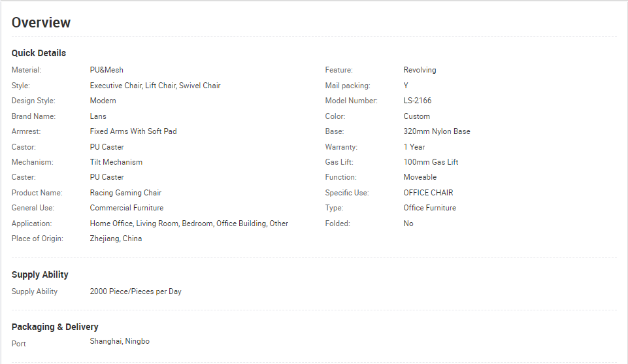
Task: Click the OFFICE CHAIR specific use value
Action: click(428, 193)
